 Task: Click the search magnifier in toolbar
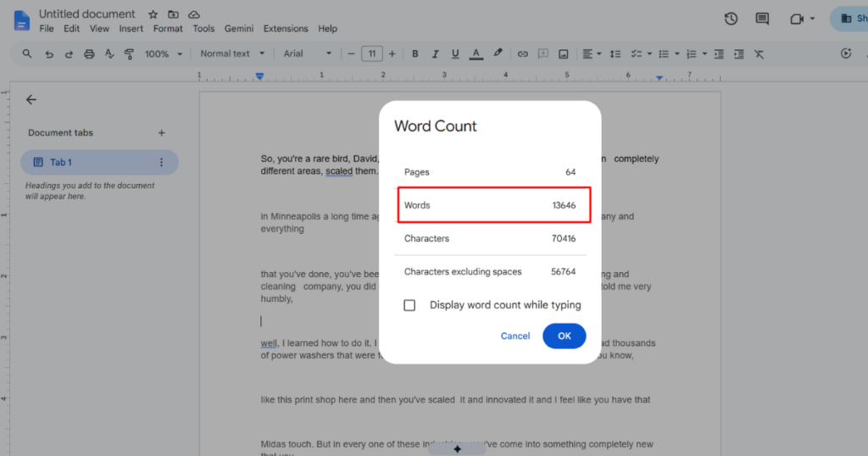point(27,53)
